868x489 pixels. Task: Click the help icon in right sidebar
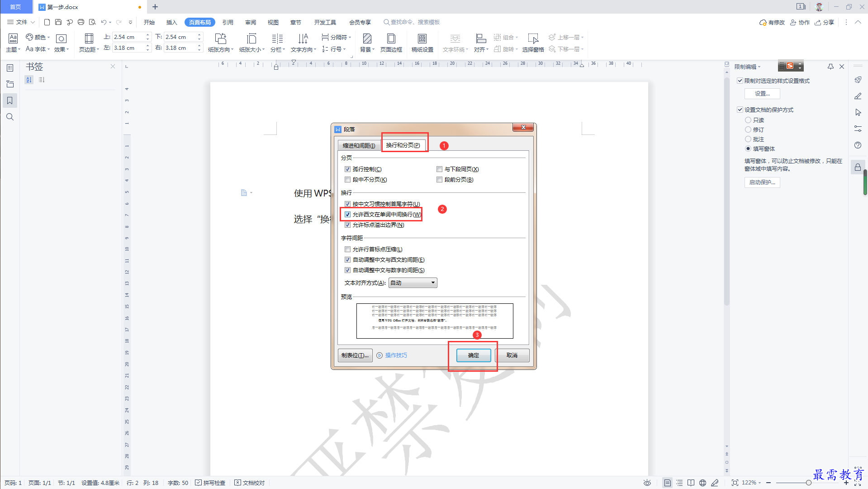click(x=858, y=145)
